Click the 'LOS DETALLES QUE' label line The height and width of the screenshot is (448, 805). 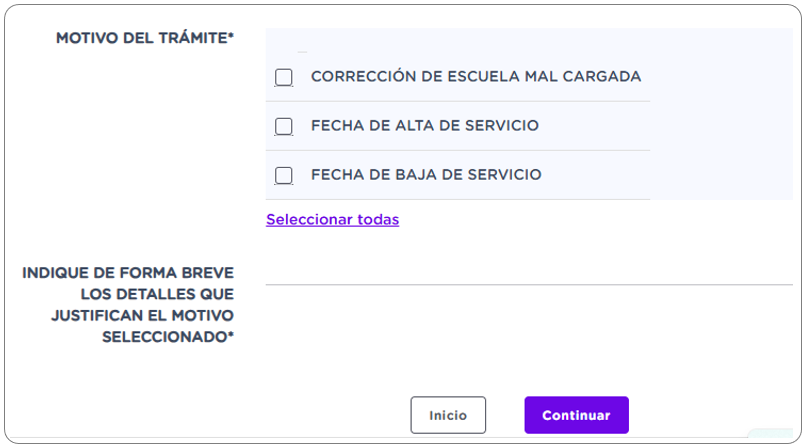click(x=158, y=294)
